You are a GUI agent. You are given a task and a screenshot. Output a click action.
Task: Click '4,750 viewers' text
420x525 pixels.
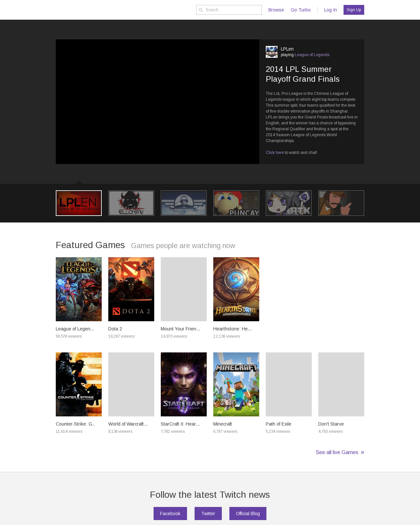[330, 431]
